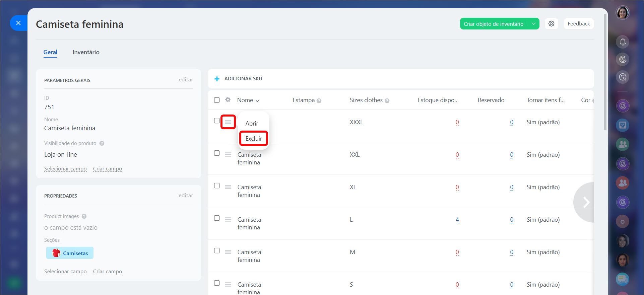644x295 pixels.
Task: Click Selecionar campo under Propriedades
Action: click(65, 272)
